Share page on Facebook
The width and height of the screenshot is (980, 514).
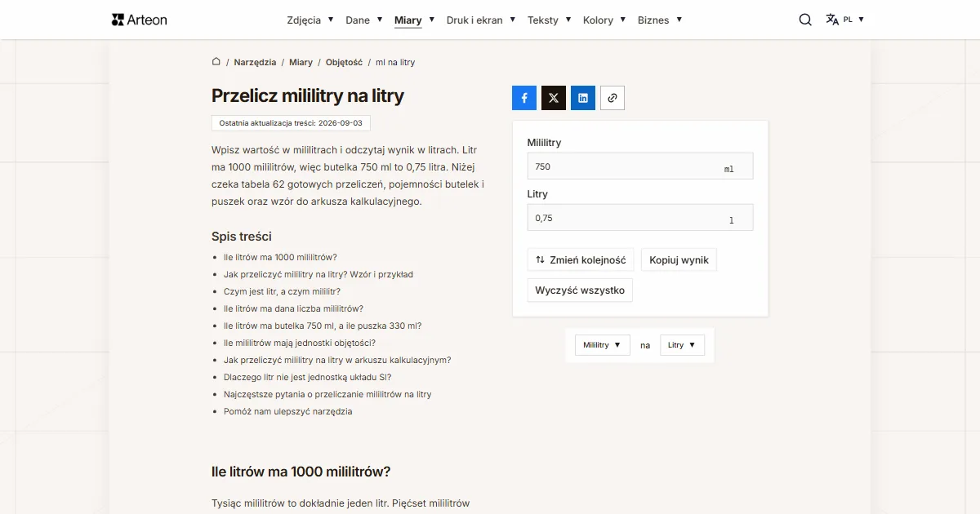(x=524, y=98)
